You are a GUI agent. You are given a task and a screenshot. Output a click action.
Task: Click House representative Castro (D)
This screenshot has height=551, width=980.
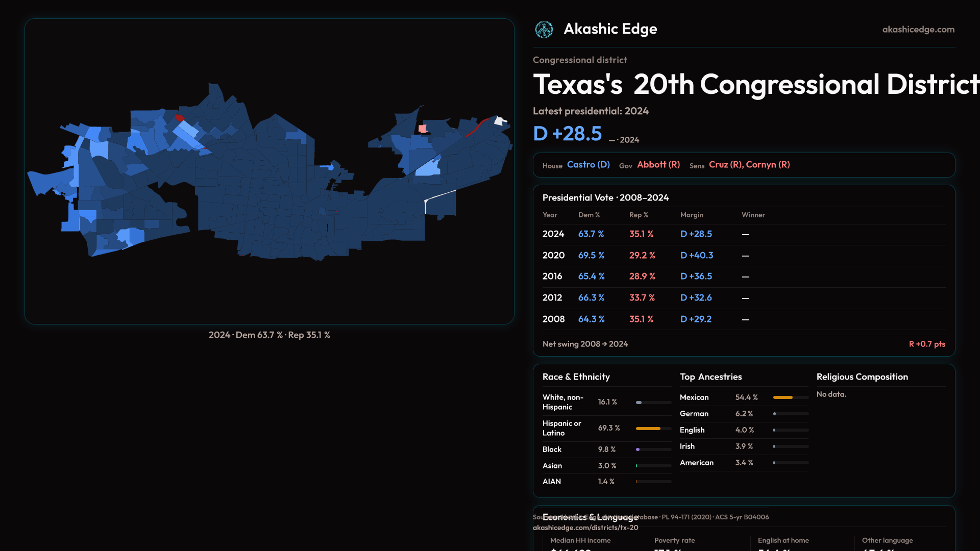coord(588,165)
